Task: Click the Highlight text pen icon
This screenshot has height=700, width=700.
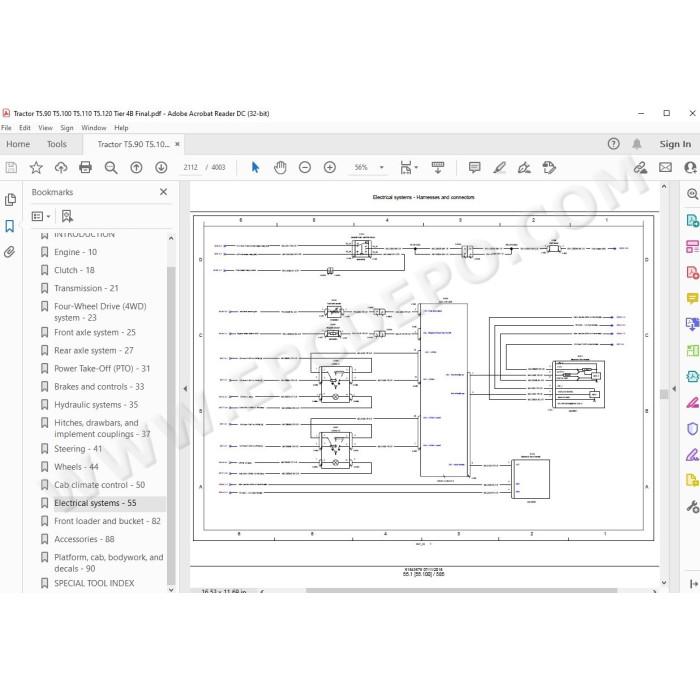Action: tap(499, 167)
